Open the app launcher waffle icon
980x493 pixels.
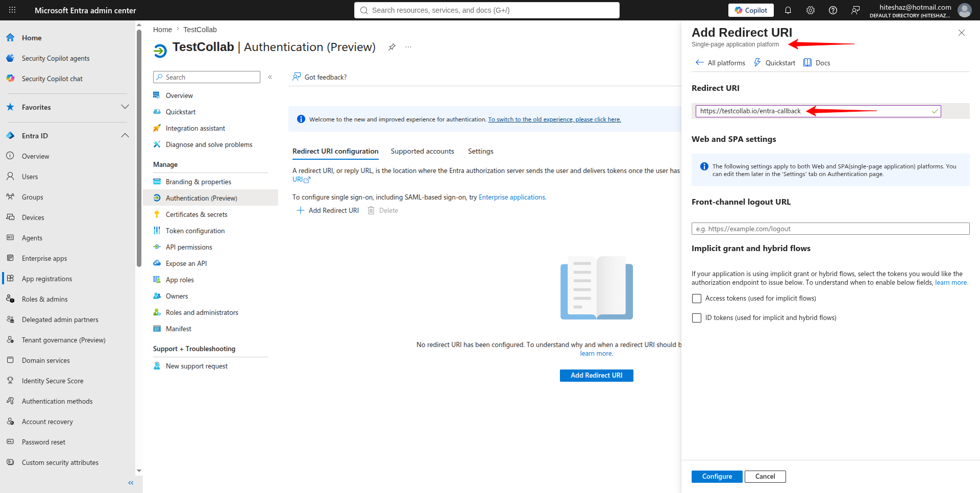click(12, 10)
